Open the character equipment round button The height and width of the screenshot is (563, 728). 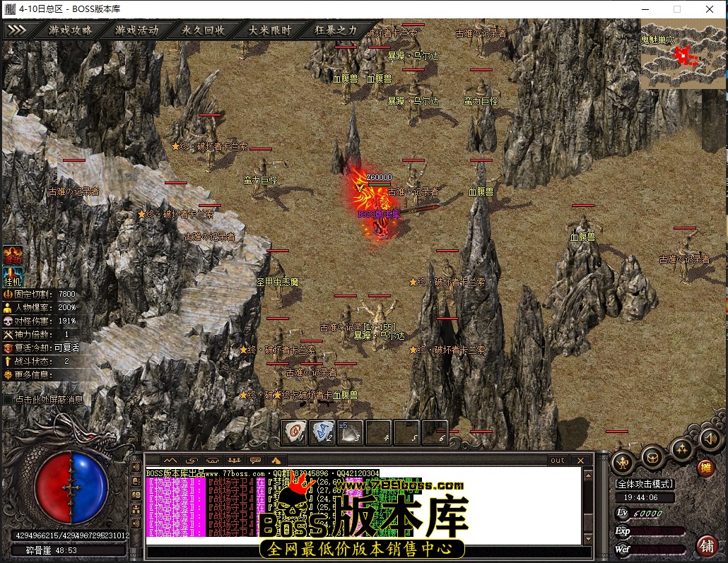pos(623,463)
